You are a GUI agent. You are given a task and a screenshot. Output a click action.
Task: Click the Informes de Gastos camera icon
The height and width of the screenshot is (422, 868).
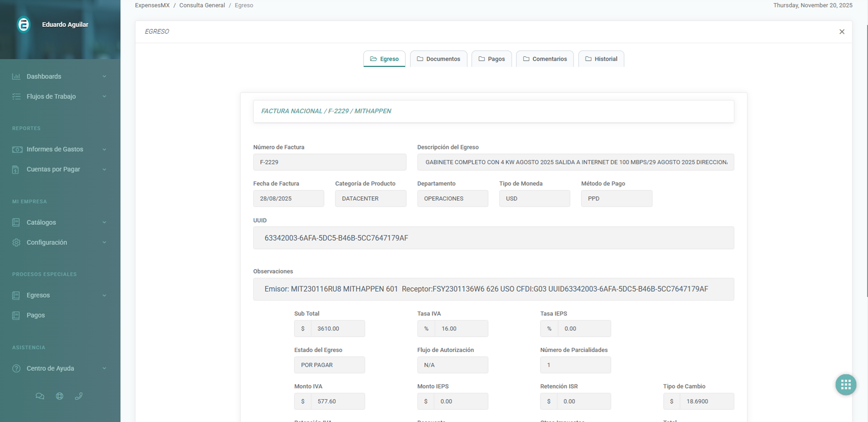(x=17, y=150)
